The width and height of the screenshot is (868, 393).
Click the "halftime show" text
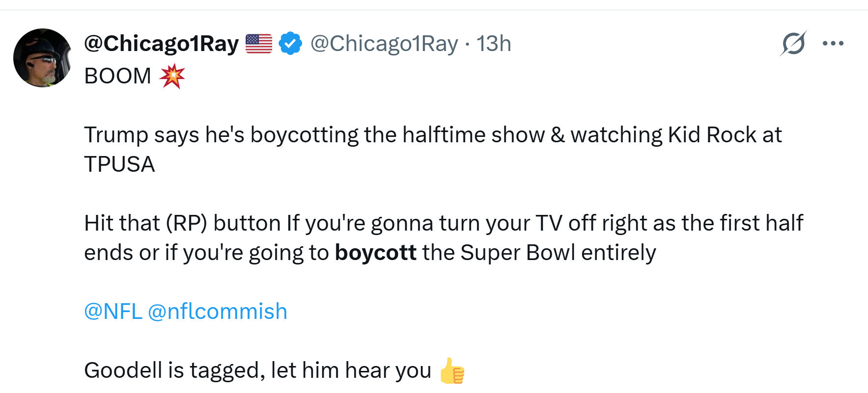coord(473,135)
